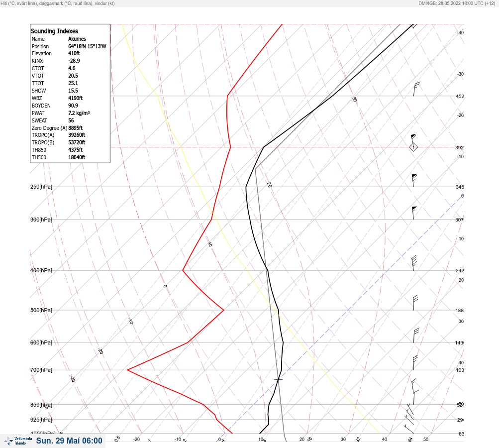Click the TROPO(A) value 39260ft
Screen dimensions: 499x448
click(x=77, y=135)
